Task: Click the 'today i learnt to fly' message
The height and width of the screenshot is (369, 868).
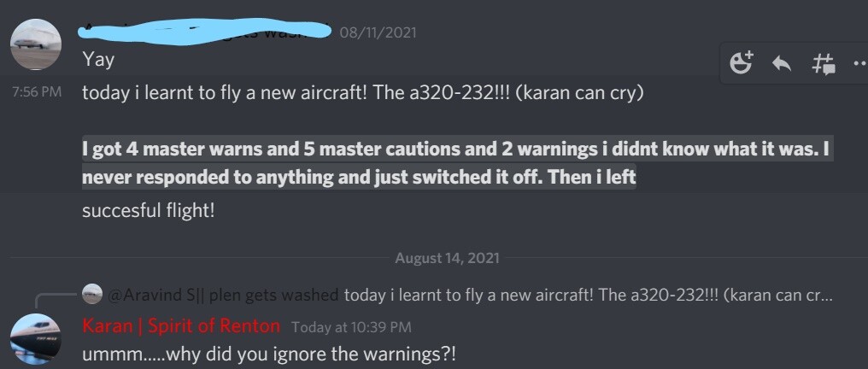Action: [x=363, y=92]
